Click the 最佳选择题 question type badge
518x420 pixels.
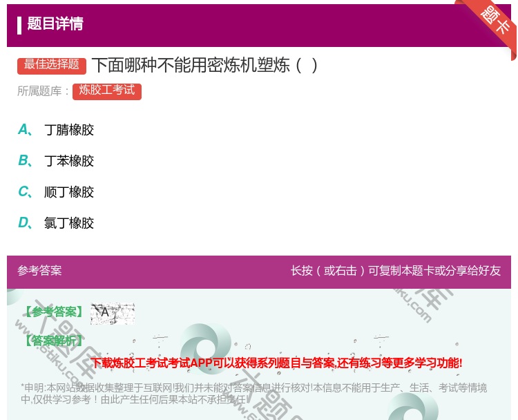coord(52,65)
